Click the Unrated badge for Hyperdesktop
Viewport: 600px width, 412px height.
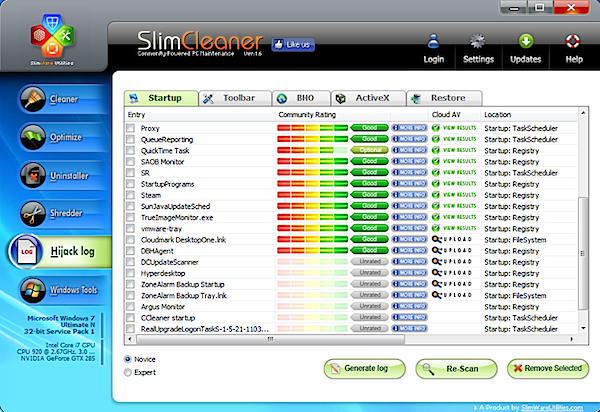[369, 273]
